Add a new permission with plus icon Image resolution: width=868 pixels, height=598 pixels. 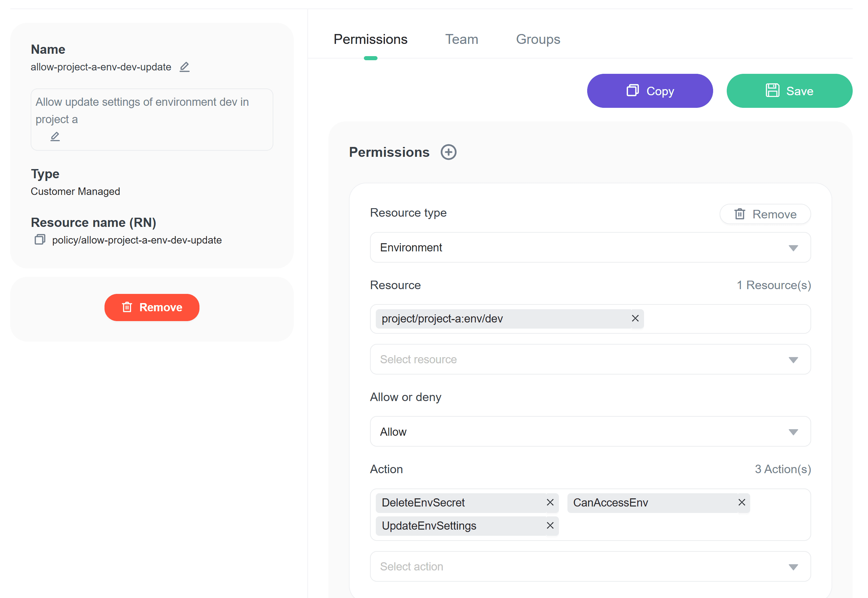click(448, 152)
